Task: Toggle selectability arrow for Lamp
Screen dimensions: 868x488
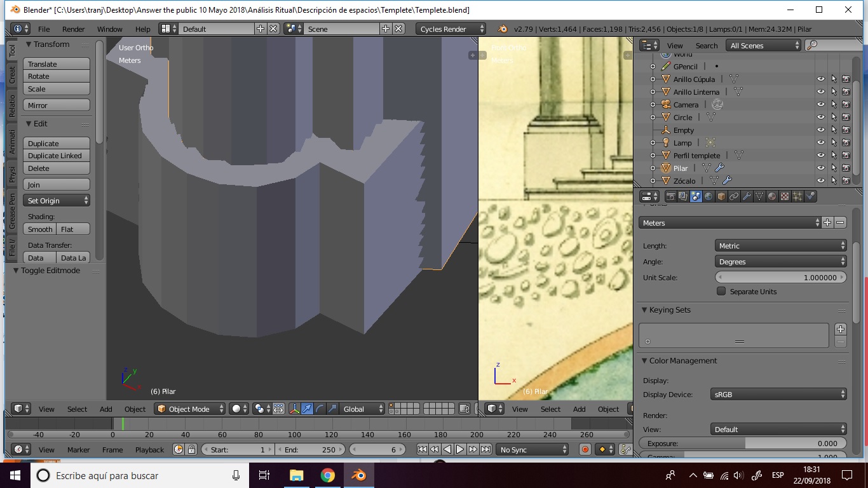Action: [x=834, y=142]
